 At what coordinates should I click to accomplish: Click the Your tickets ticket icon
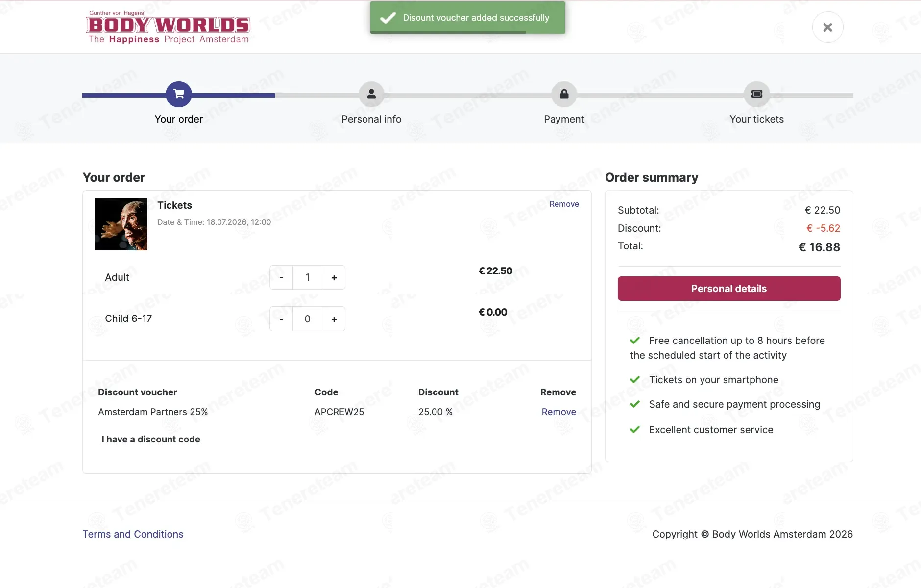[756, 94]
